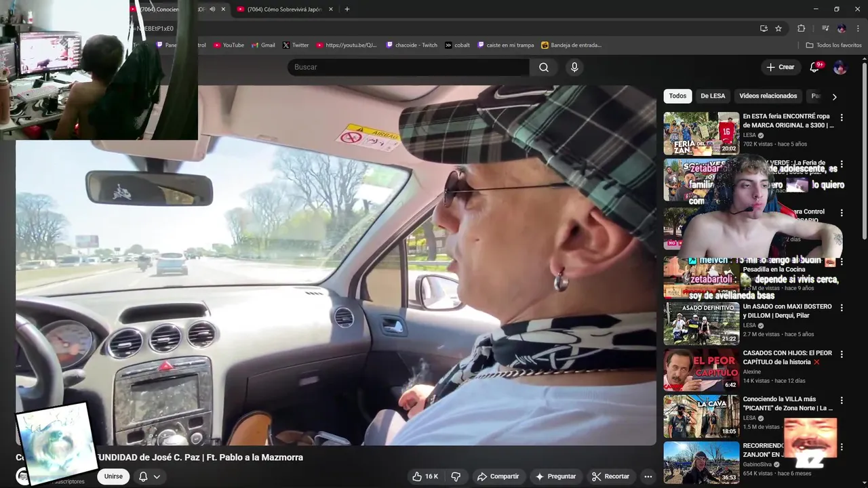Open the GabinoSilva channel name

click(757, 465)
